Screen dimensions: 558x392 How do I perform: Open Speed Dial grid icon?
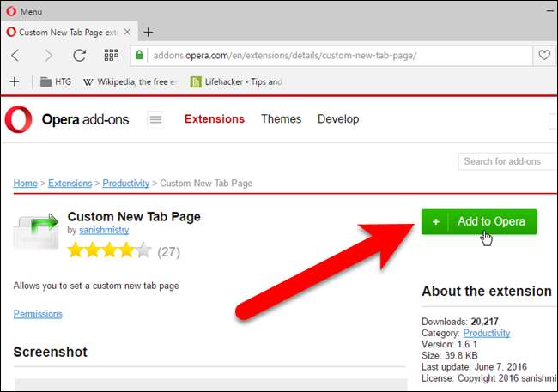tap(112, 55)
